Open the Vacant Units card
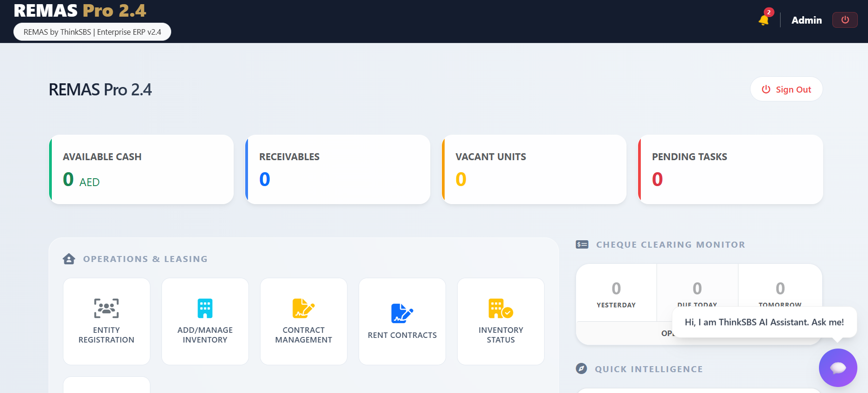The image size is (868, 393). (534, 169)
